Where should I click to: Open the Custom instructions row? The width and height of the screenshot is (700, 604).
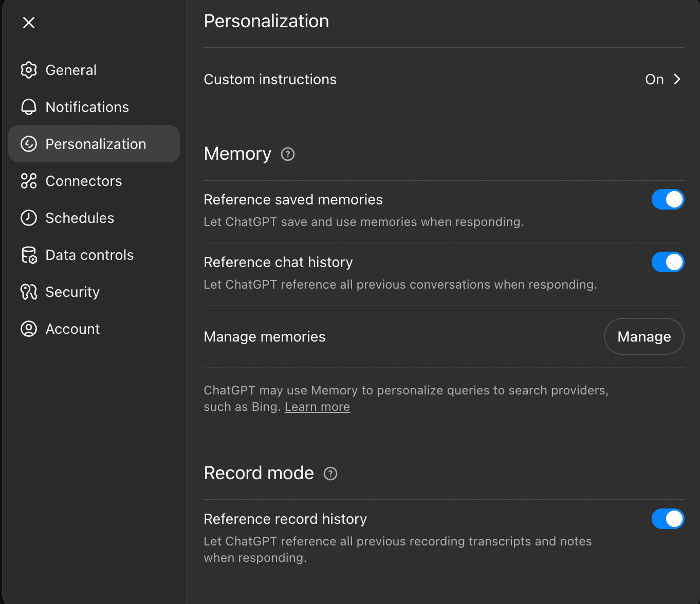[270, 79]
